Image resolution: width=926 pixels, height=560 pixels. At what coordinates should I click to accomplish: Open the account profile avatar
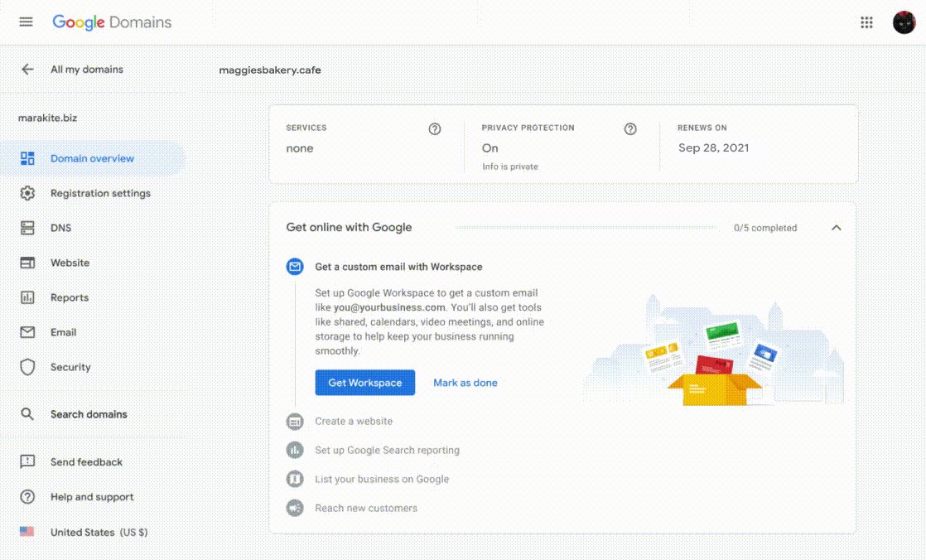904,22
